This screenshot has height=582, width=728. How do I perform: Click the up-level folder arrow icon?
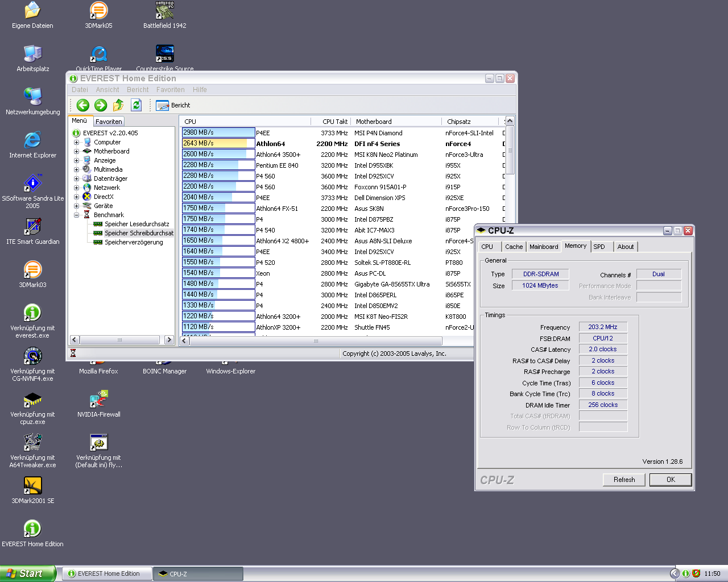pyautogui.click(x=118, y=105)
